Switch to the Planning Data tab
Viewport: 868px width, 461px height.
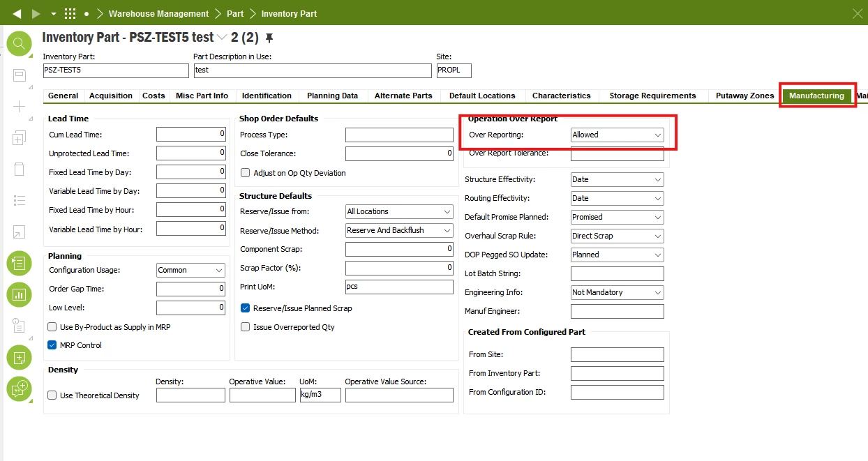coord(332,96)
